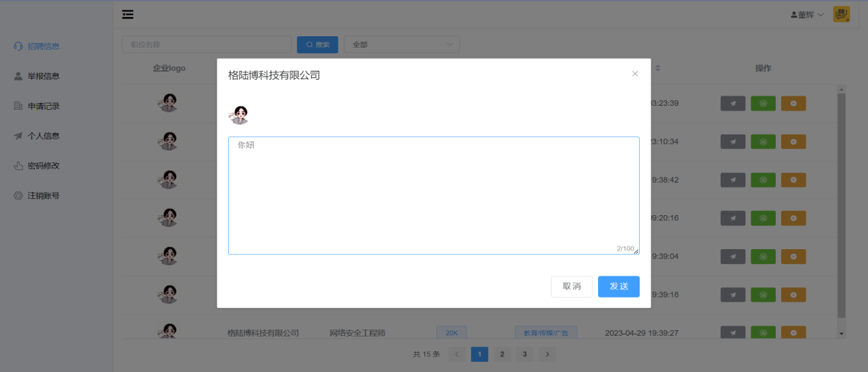Image resolution: width=868 pixels, height=372 pixels.
Task: Click gray paper-plane button in 20:16 row
Action: point(733,218)
